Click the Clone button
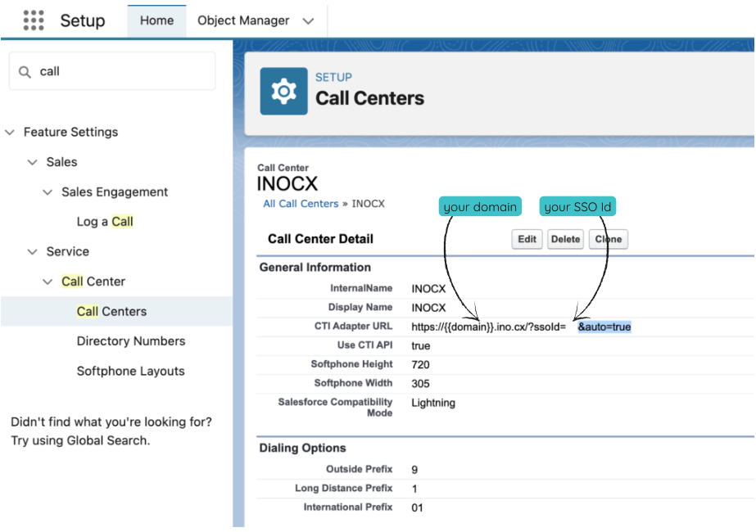Screen dimensions: 756x532 pos(608,239)
